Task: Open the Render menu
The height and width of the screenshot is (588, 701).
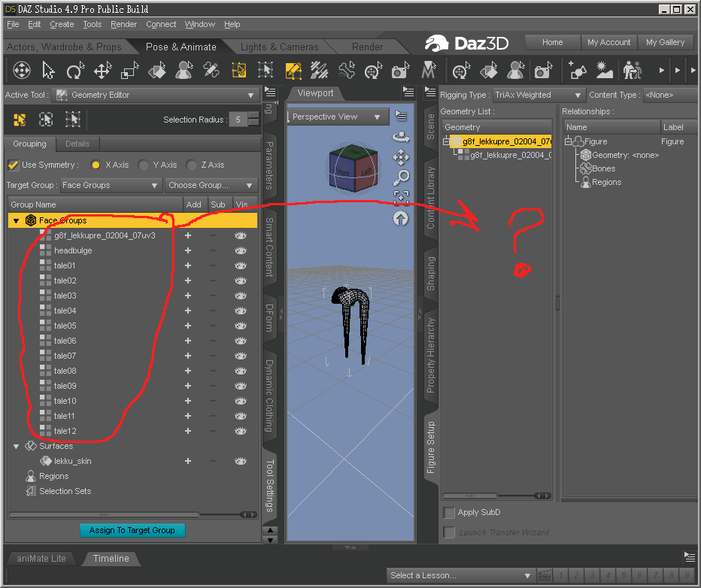Action: click(123, 24)
